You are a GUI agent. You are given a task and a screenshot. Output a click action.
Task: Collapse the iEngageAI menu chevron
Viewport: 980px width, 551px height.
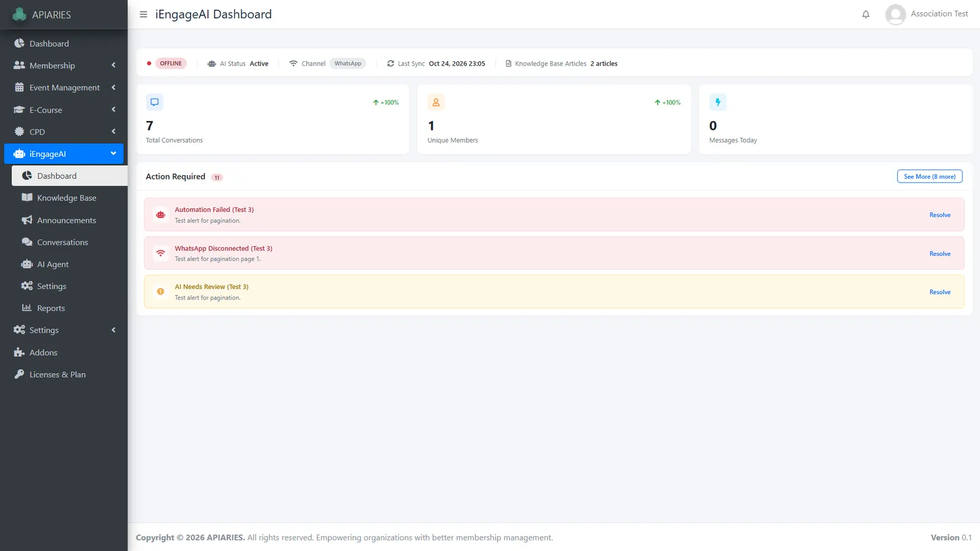(113, 154)
